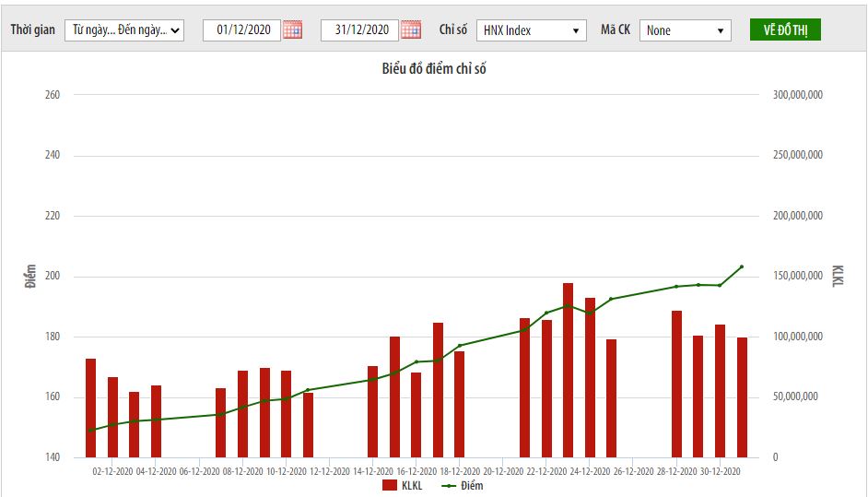The height and width of the screenshot is (497, 868).
Task: Click the 260 left axis value
Action: [x=53, y=95]
